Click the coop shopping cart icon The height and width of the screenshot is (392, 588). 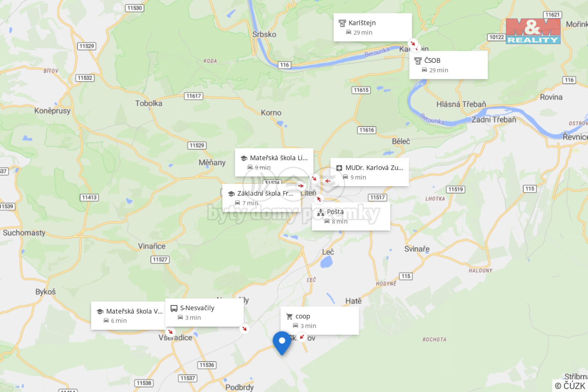coord(290,316)
